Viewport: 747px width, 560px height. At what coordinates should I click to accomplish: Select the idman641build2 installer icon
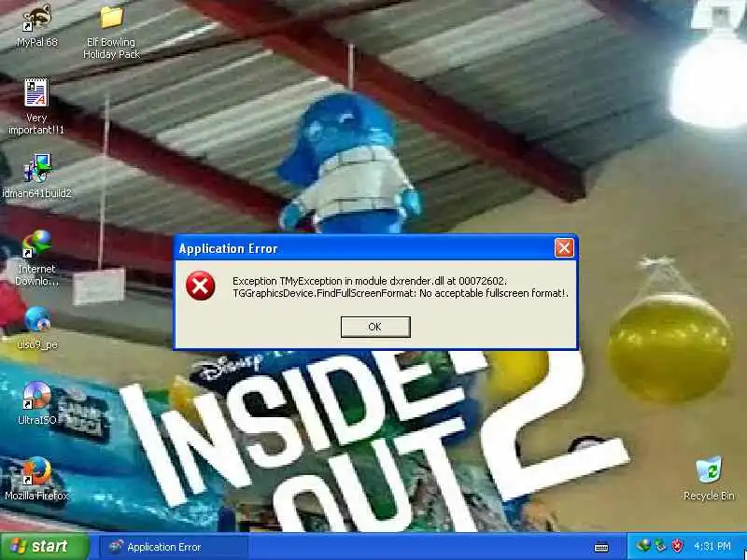[36, 175]
